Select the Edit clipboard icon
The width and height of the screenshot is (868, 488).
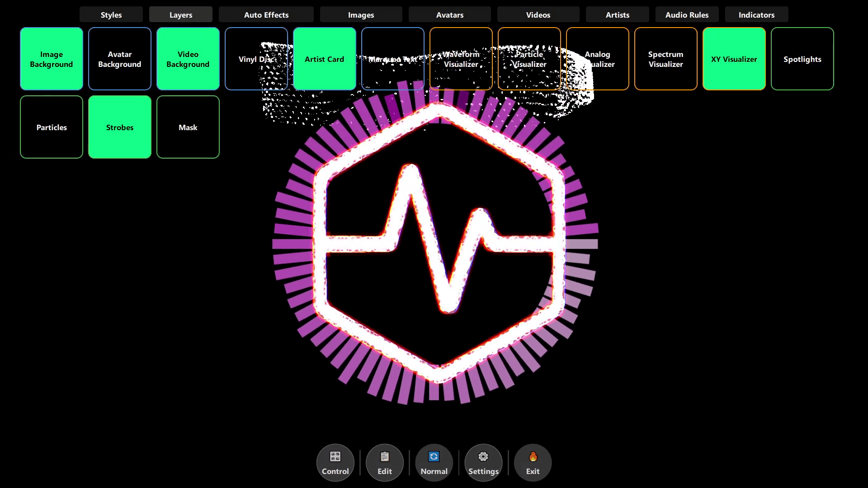coord(384,462)
